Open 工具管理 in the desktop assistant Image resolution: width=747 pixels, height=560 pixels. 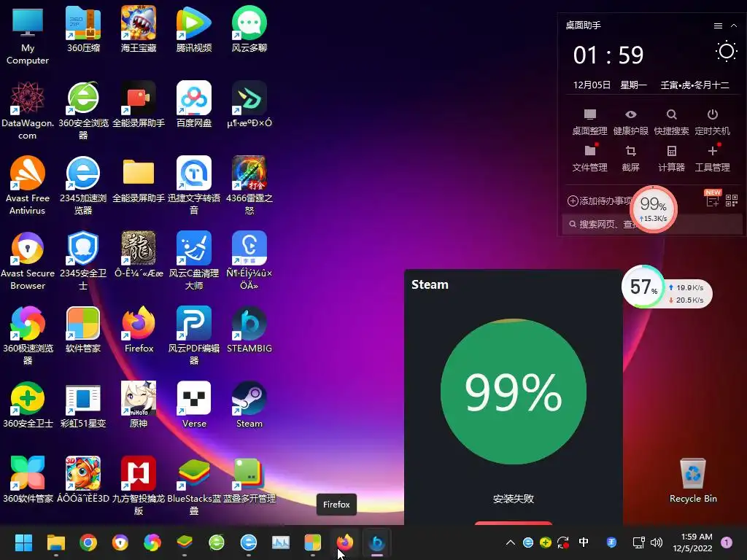(712, 158)
